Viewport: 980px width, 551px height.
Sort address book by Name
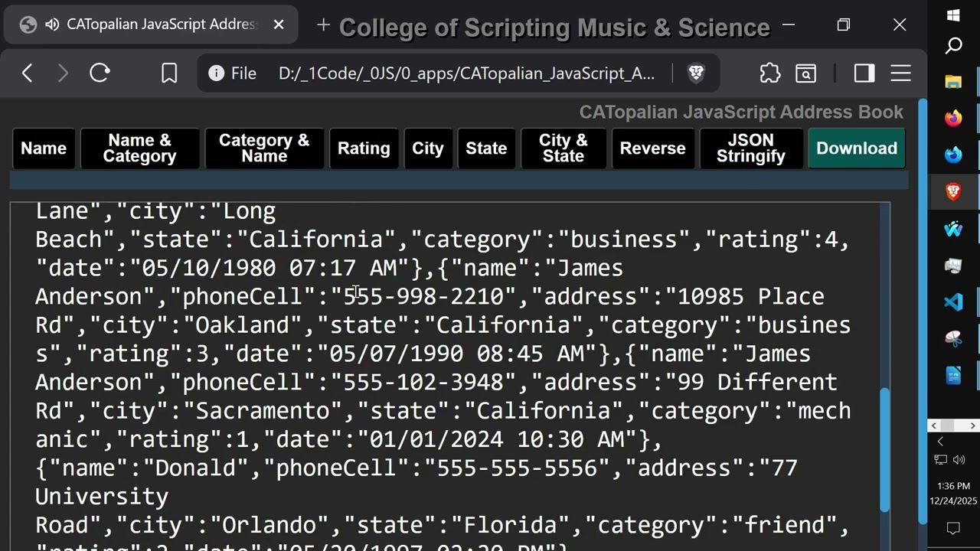point(44,148)
